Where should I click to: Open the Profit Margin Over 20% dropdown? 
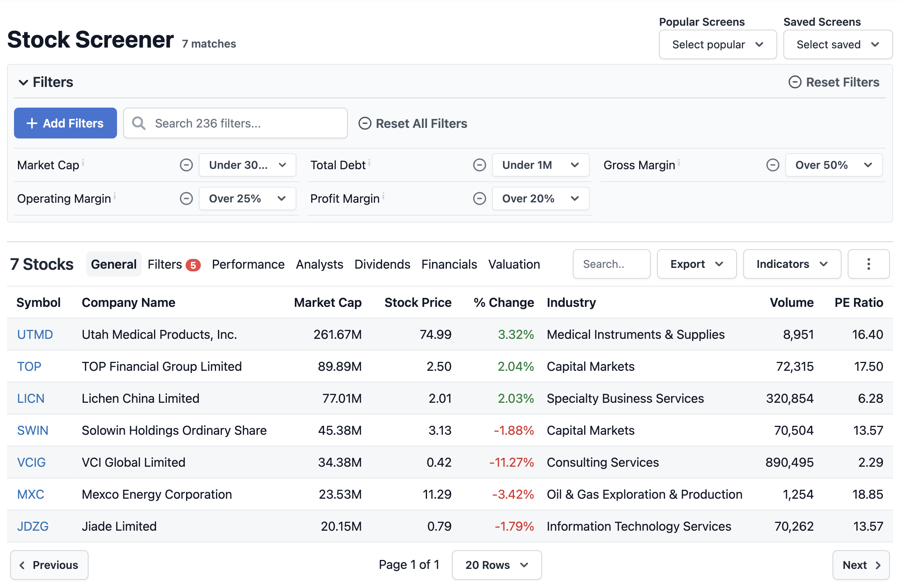click(540, 198)
